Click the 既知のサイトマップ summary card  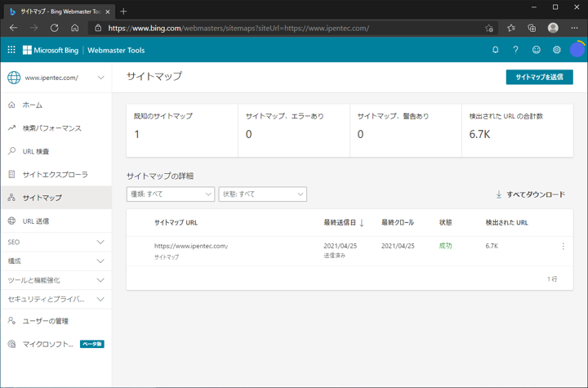(182, 131)
